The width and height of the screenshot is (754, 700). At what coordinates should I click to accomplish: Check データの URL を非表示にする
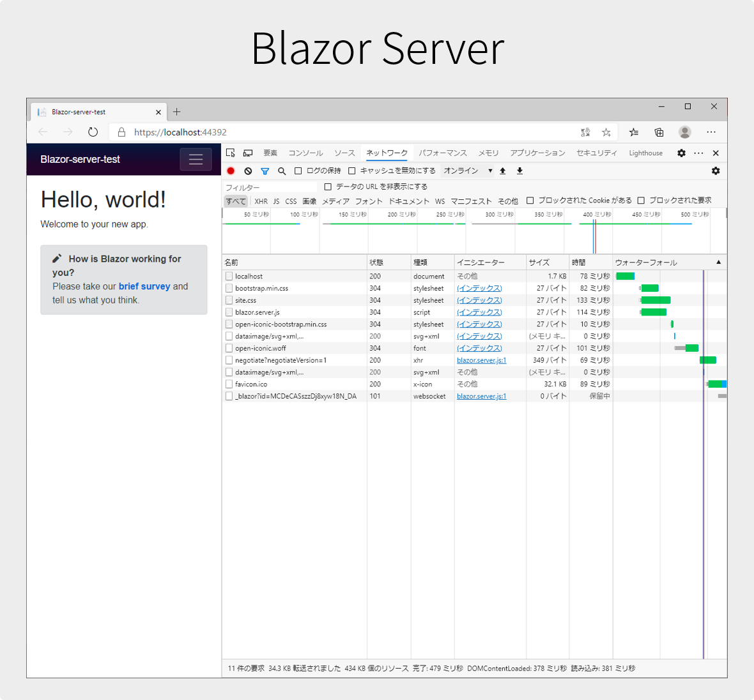(x=328, y=186)
